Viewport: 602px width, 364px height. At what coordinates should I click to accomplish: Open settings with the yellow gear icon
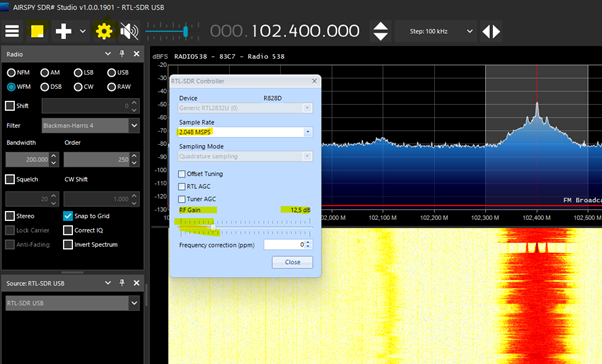pyautogui.click(x=104, y=31)
